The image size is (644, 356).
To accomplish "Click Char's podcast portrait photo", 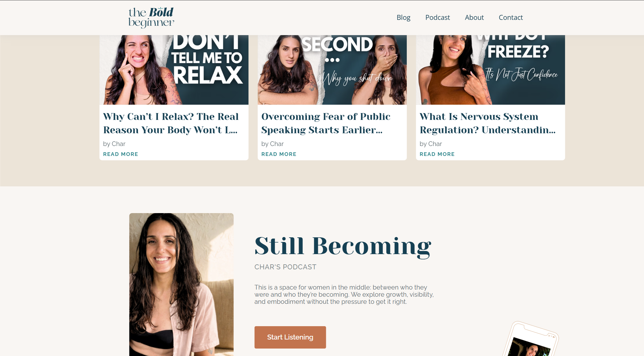I will click(181, 285).
